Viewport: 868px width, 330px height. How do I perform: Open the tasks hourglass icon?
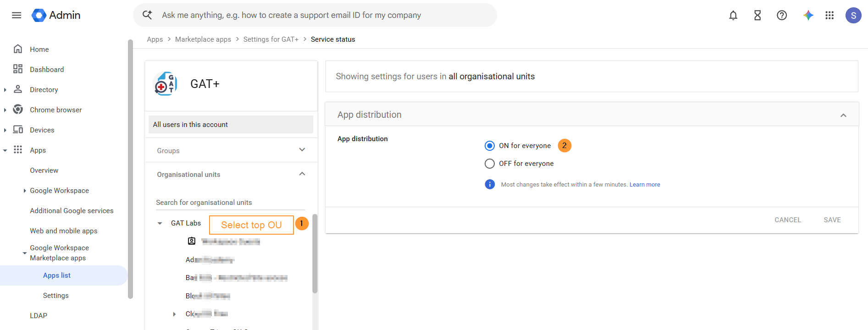pos(757,15)
